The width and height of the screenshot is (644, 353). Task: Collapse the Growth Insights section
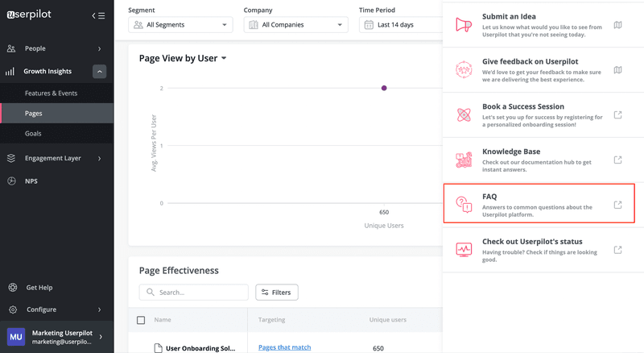[x=99, y=72]
